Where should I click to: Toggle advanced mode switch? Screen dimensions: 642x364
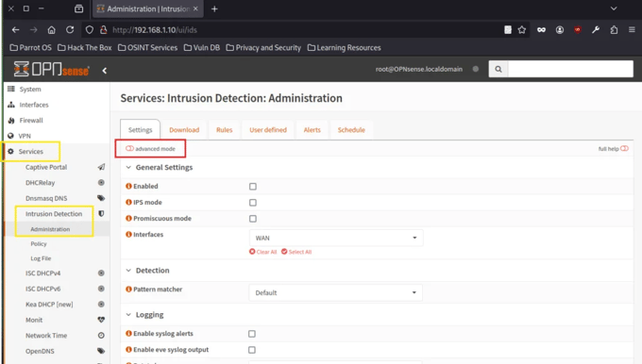coord(129,148)
